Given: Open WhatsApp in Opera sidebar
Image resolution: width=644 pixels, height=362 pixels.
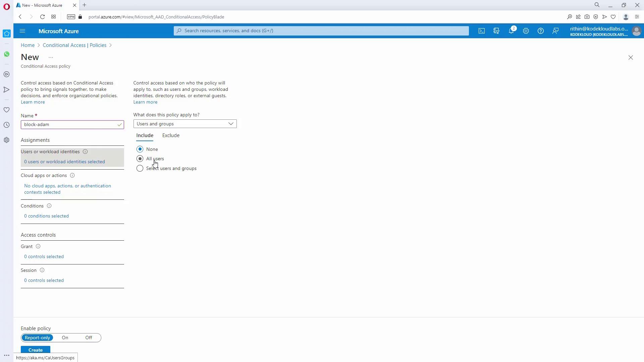Looking at the screenshot, I should coord(7,54).
